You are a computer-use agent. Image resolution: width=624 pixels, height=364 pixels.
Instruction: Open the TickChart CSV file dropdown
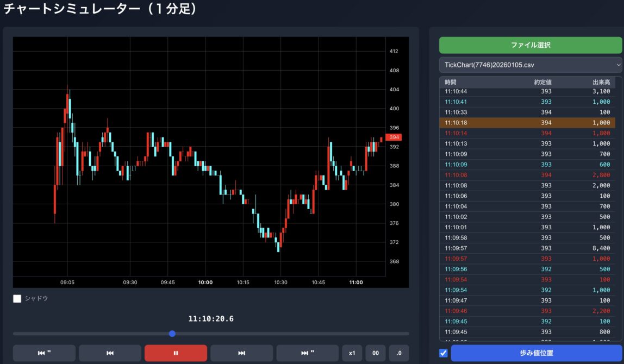tap(531, 65)
